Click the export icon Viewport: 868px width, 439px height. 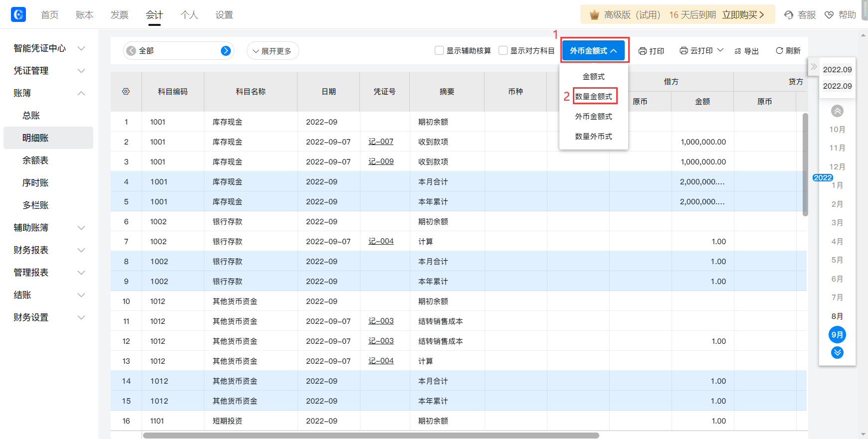pos(738,51)
